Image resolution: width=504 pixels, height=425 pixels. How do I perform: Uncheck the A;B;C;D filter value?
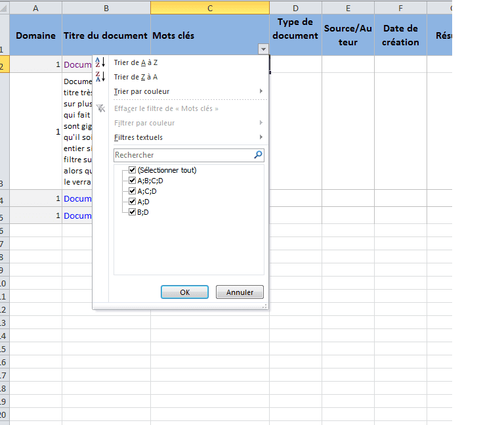click(x=133, y=181)
